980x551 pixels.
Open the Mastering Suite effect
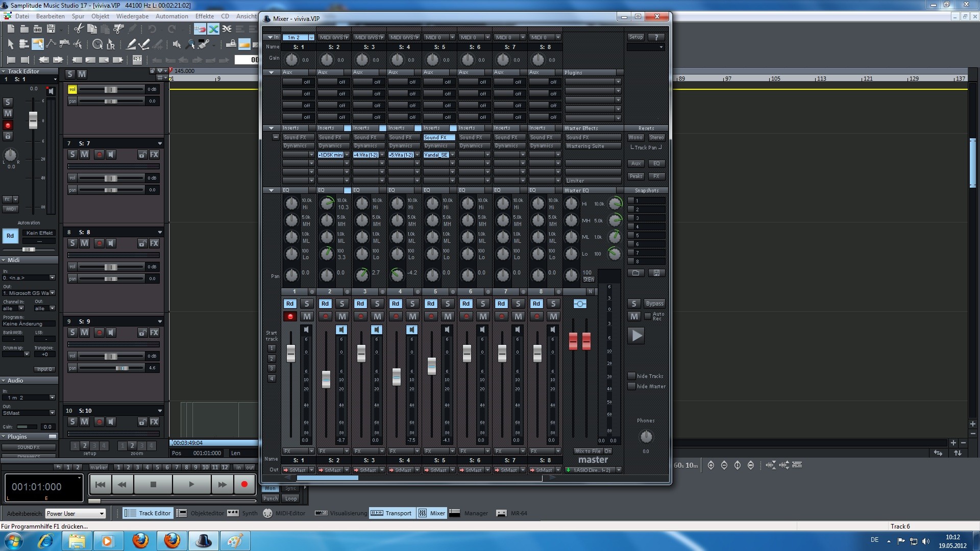coord(593,146)
